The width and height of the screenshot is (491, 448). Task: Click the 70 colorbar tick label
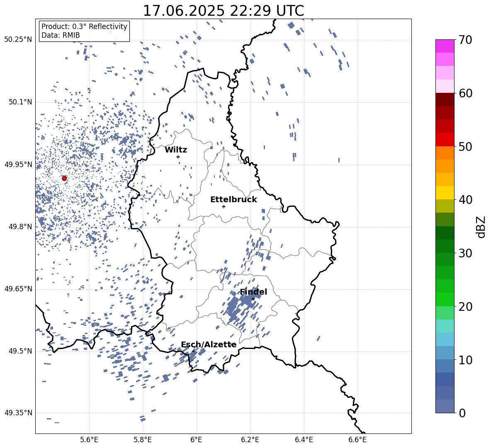pos(466,40)
